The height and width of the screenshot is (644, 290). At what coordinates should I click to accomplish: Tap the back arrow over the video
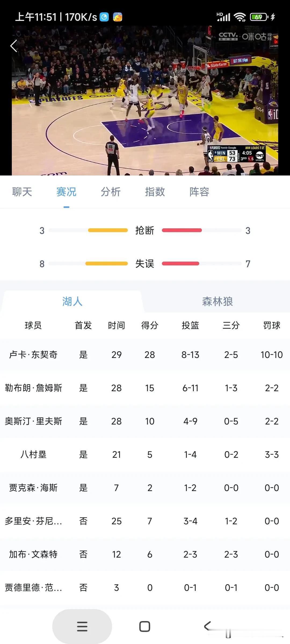[x=14, y=46]
